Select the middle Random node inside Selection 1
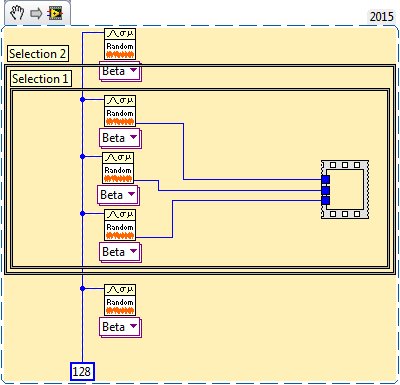400x385 pixels. 118,168
